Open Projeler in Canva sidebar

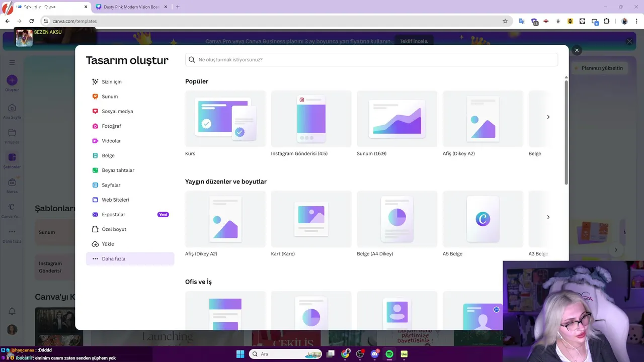click(12, 136)
